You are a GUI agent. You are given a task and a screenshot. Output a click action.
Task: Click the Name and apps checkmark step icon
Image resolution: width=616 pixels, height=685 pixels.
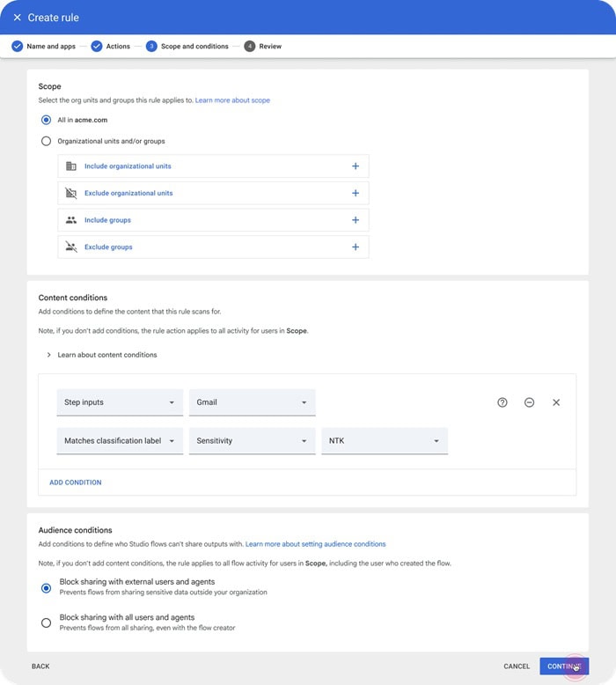pyautogui.click(x=17, y=47)
